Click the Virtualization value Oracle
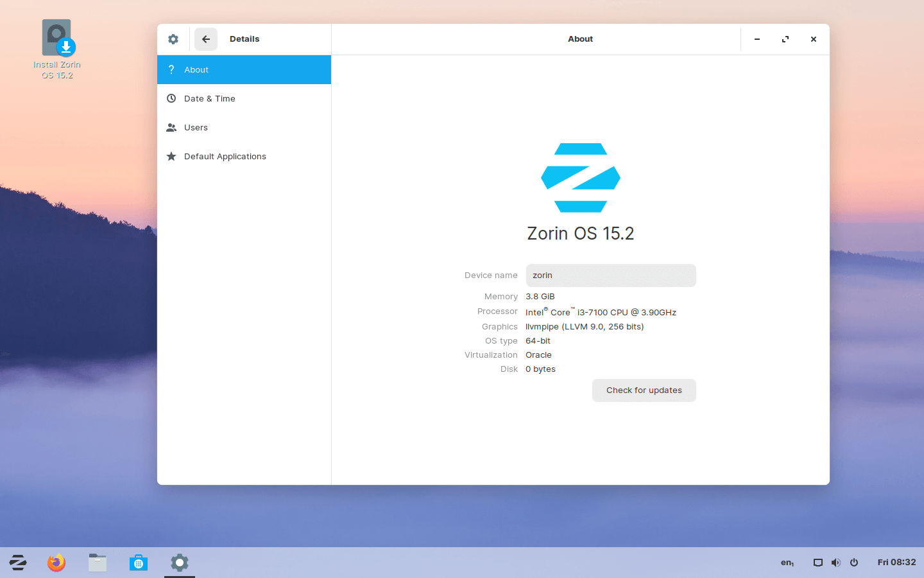Image resolution: width=924 pixels, height=578 pixels. click(538, 355)
